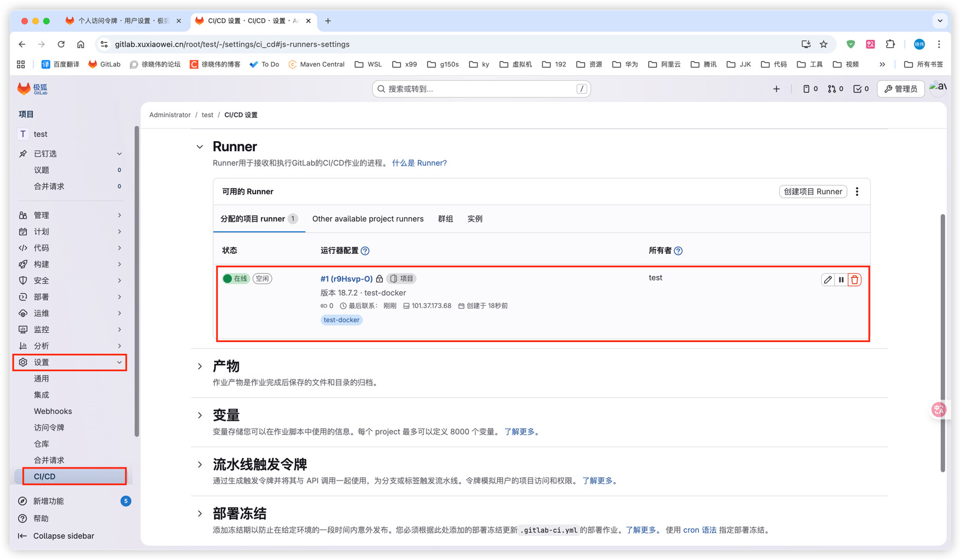Toggle the Collapse sidebar control
Viewport: 961px width, 560px height.
[57, 536]
